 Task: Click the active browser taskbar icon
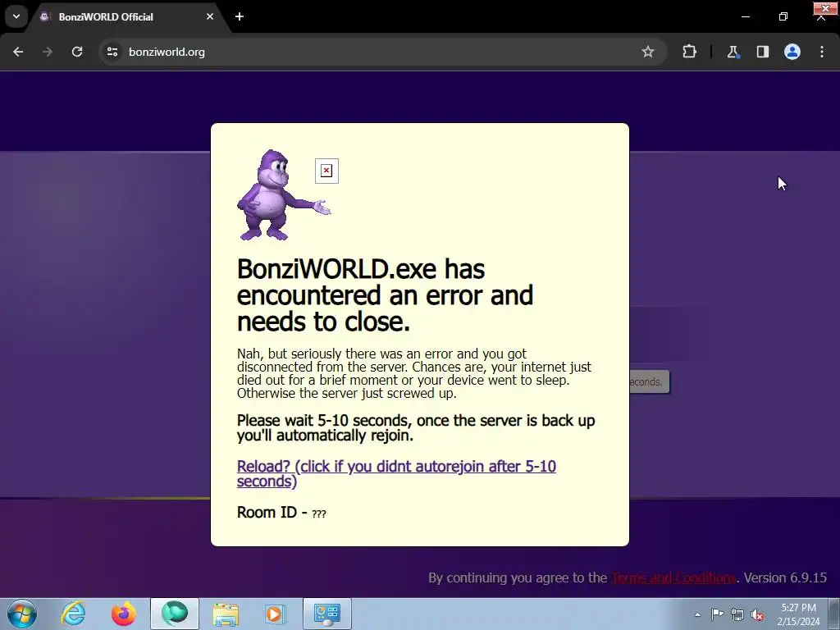point(175,614)
